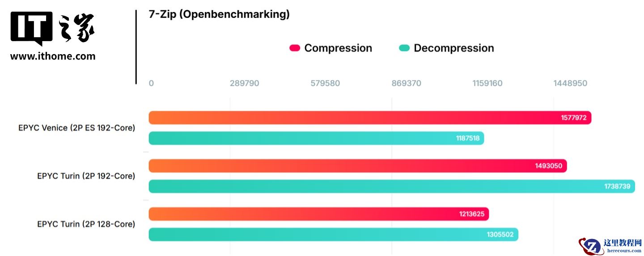
Task: Click the teal Decompression legend swatch
Action: [x=404, y=48]
